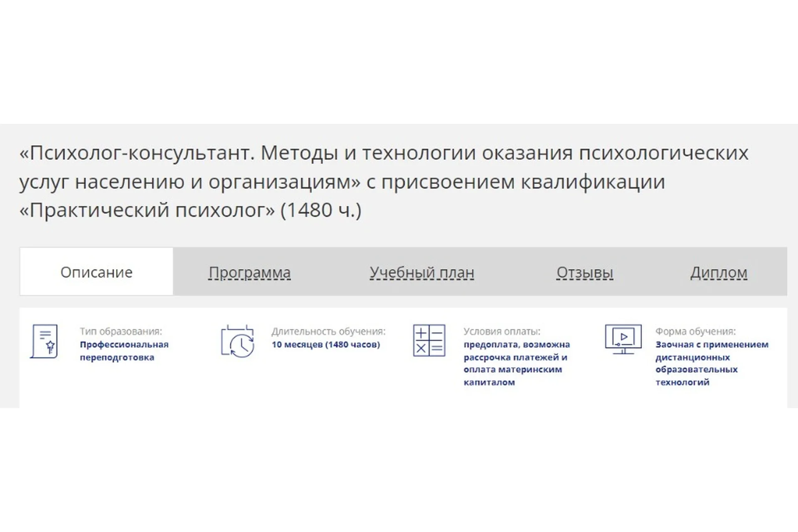798x532 pixels.
Task: Click the calendar clock duration icon
Action: click(x=237, y=341)
